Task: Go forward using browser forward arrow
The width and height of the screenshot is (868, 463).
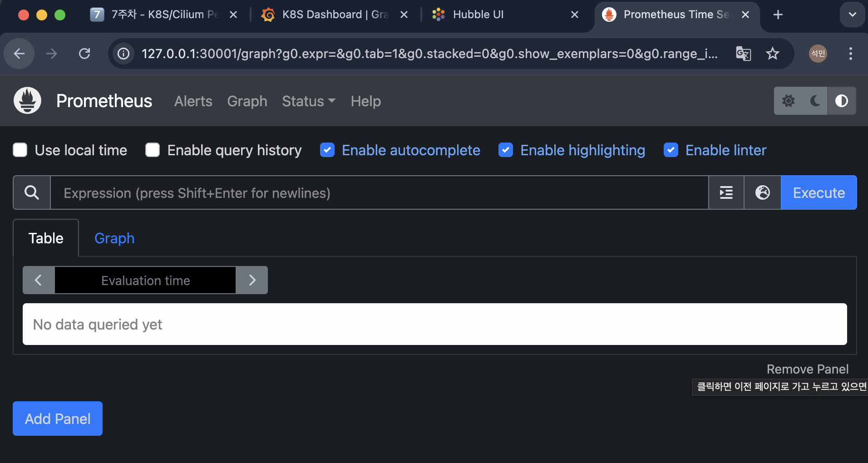Action: point(52,54)
